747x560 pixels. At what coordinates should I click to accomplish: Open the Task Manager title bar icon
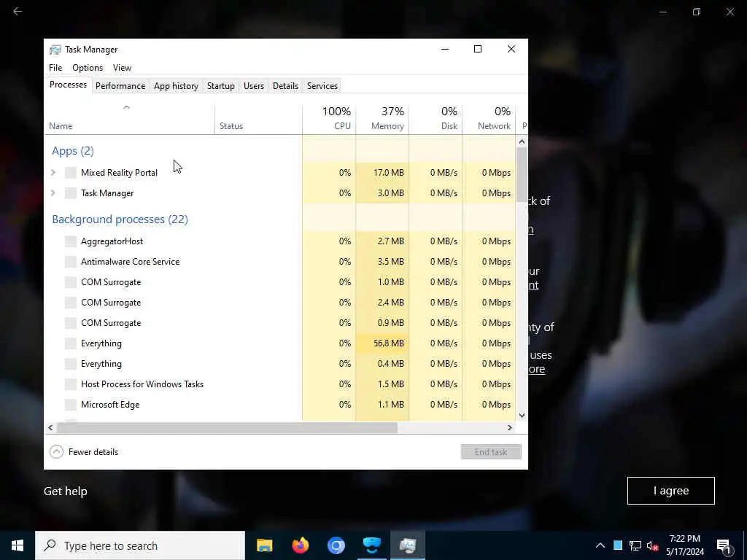pos(55,50)
